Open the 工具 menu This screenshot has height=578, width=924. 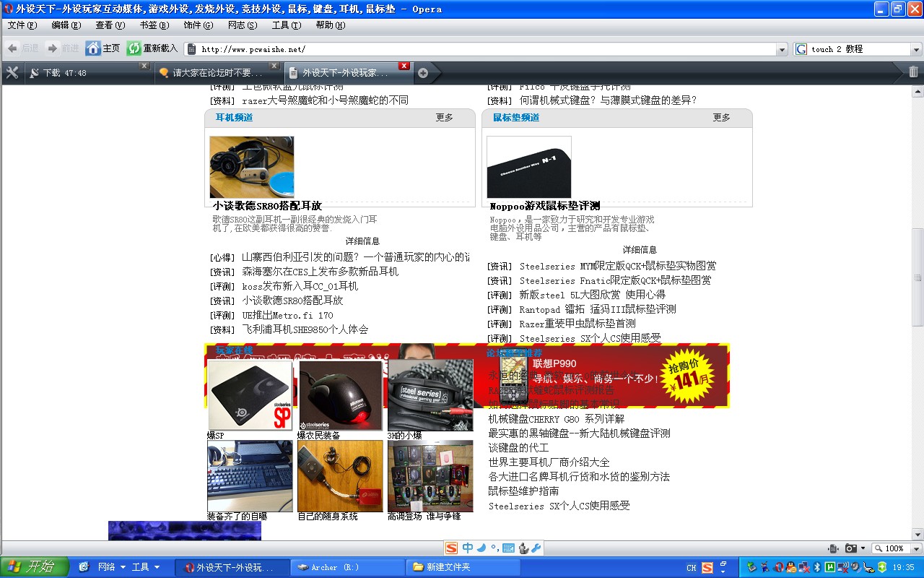pyautogui.click(x=286, y=25)
